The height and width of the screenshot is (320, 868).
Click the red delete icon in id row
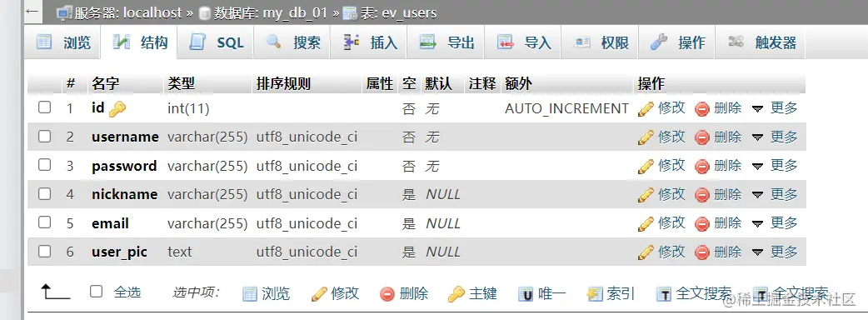(702, 109)
